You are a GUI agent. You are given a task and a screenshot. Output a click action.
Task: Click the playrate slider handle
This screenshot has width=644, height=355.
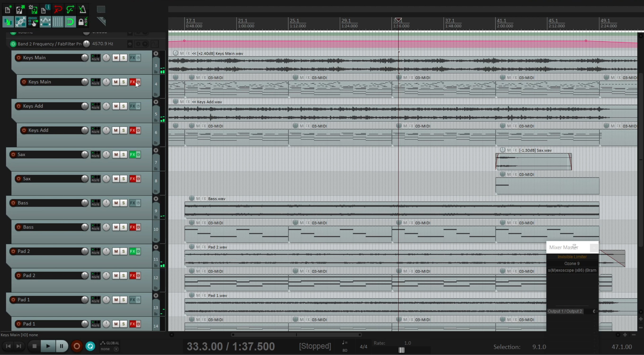coord(402,350)
